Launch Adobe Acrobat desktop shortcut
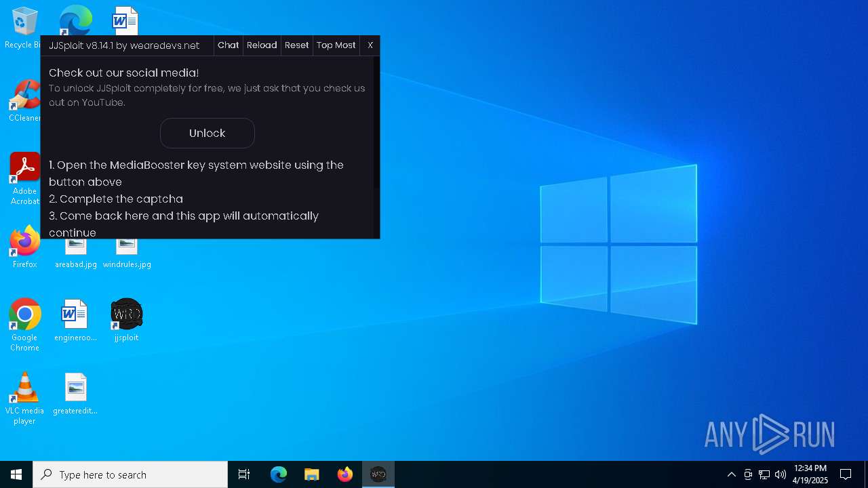Image resolution: width=868 pixels, height=488 pixels. [24, 179]
